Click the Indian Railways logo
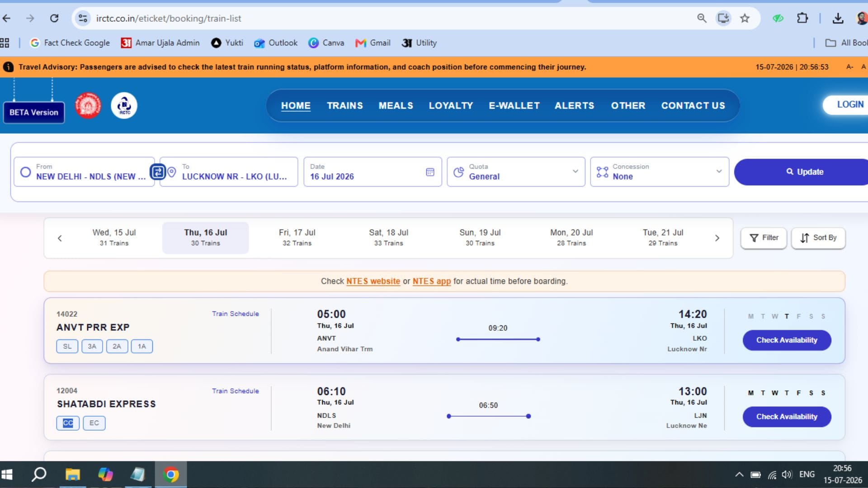868x488 pixels. click(x=88, y=106)
